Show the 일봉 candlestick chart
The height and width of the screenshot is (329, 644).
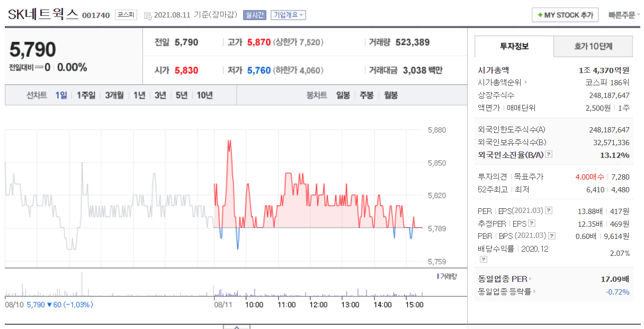[x=343, y=95]
